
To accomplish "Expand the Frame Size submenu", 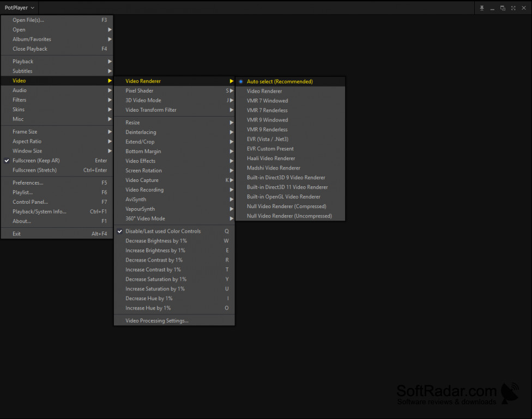I will click(57, 132).
